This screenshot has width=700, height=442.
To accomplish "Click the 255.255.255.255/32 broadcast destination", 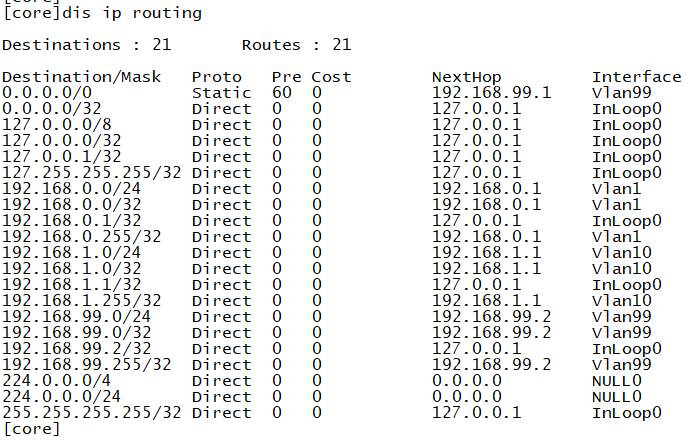I will 91,413.
